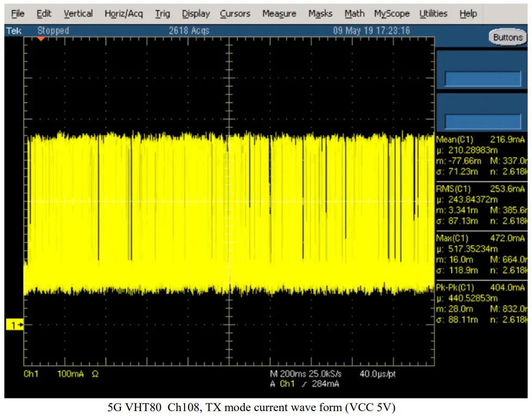Screen dimensions: 532x416
Task: Select the Cursors menu
Action: pyautogui.click(x=235, y=14)
